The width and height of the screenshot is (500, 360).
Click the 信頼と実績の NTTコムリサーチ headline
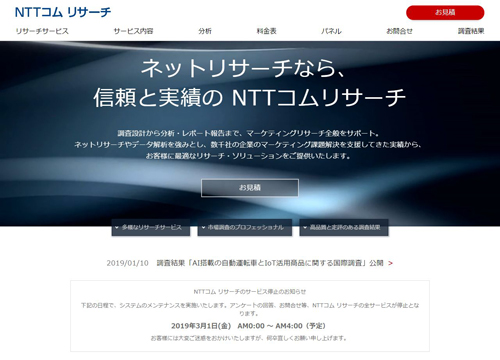click(249, 98)
